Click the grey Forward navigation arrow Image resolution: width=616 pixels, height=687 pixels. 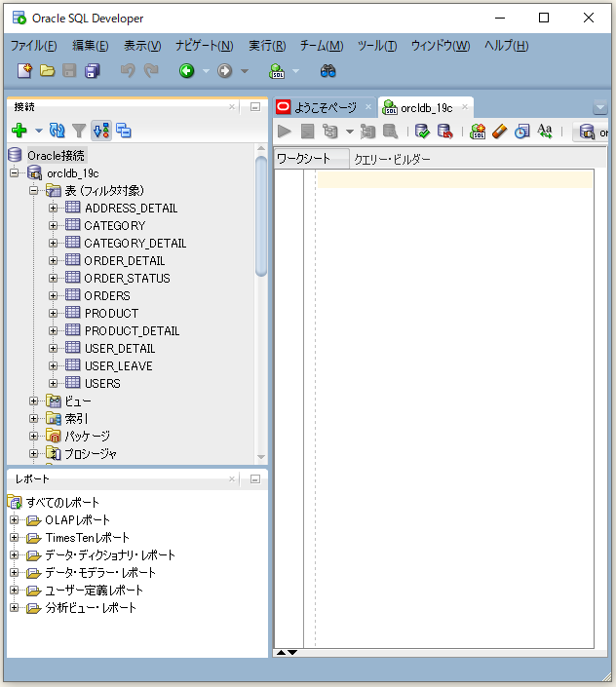point(225,70)
